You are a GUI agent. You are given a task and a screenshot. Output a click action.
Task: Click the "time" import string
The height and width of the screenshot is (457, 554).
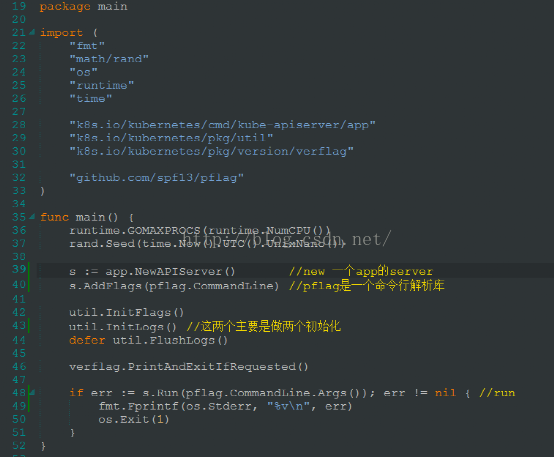coord(91,98)
